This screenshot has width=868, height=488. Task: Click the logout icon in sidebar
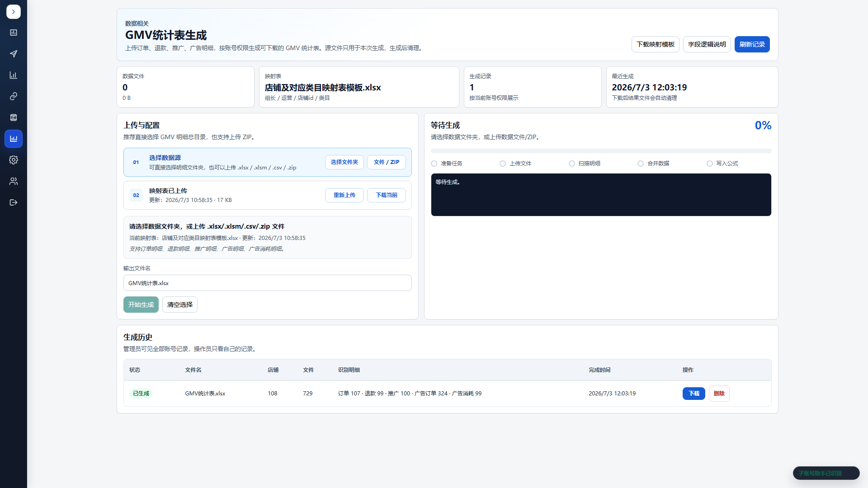coord(14,202)
